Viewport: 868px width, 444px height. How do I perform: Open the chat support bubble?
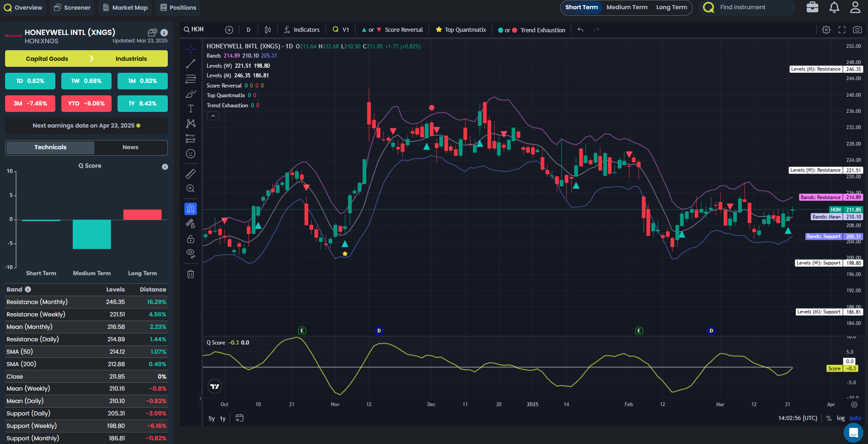pyautogui.click(x=853, y=432)
